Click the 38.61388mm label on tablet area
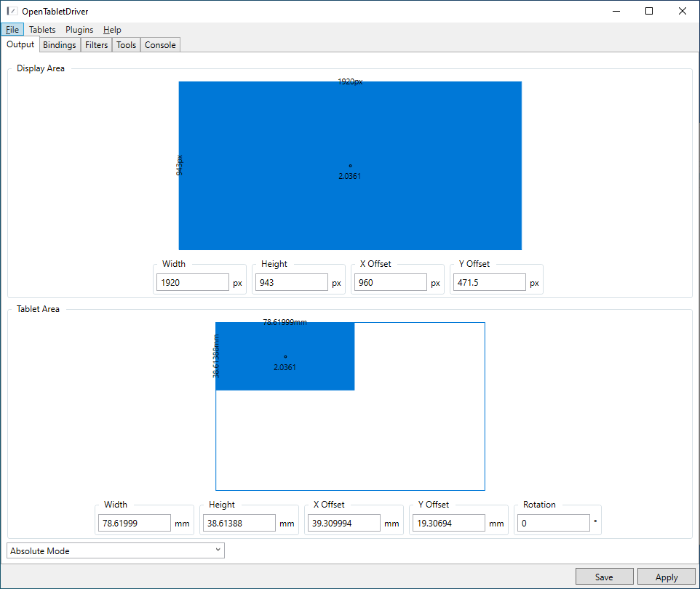 pos(216,356)
